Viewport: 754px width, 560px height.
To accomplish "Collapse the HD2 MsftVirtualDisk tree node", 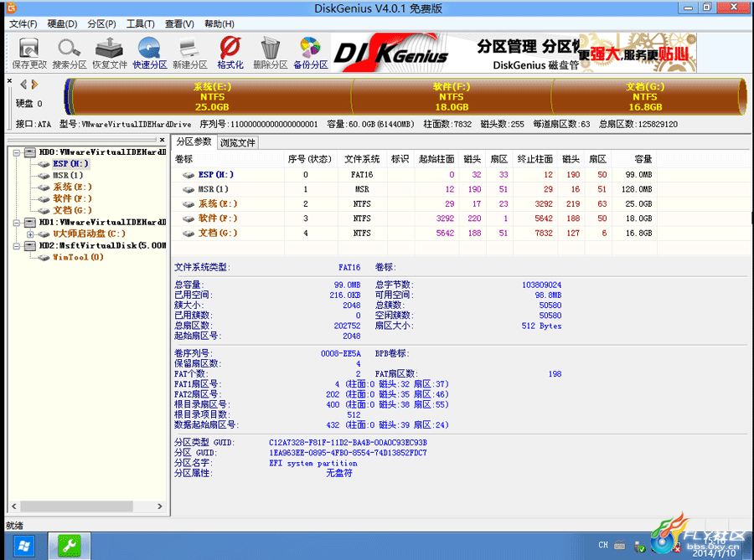I will click(17, 246).
